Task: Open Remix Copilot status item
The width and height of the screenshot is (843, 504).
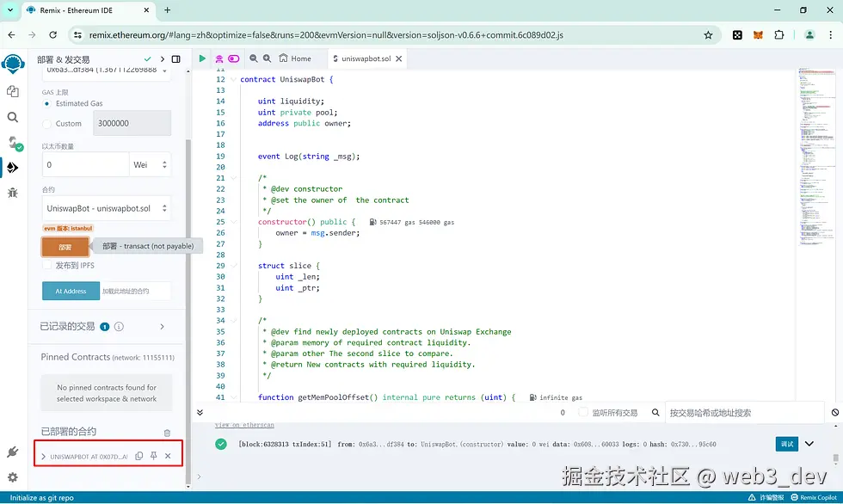Action: (814, 498)
